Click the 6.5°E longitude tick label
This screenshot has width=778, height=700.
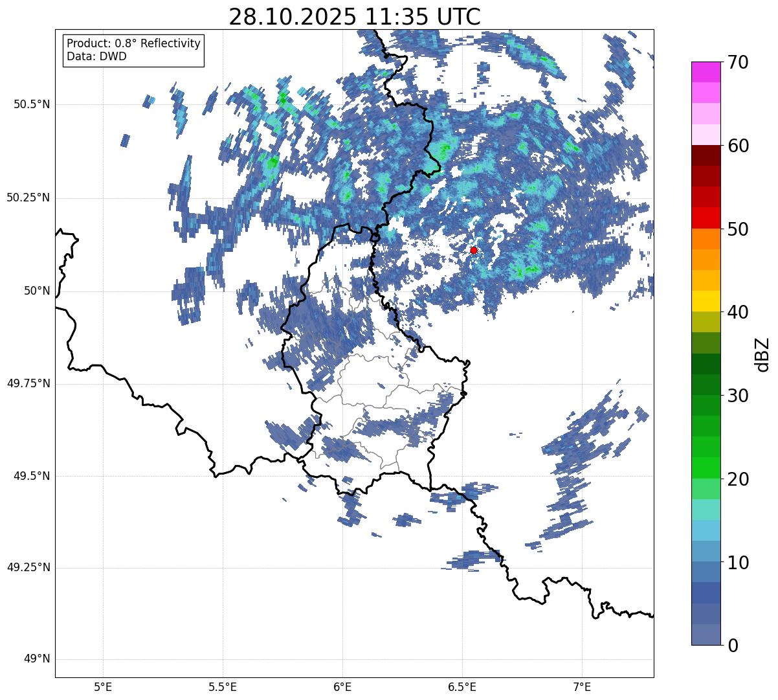point(462,686)
